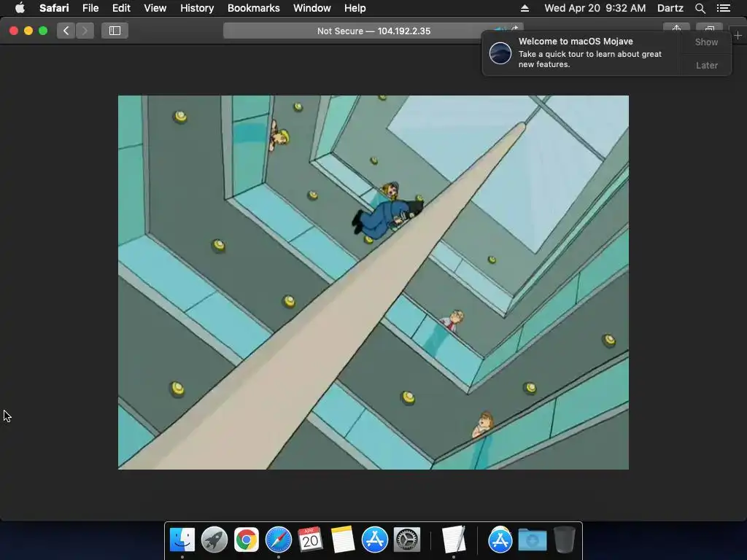Click Show on the Mojave notification

tap(706, 42)
